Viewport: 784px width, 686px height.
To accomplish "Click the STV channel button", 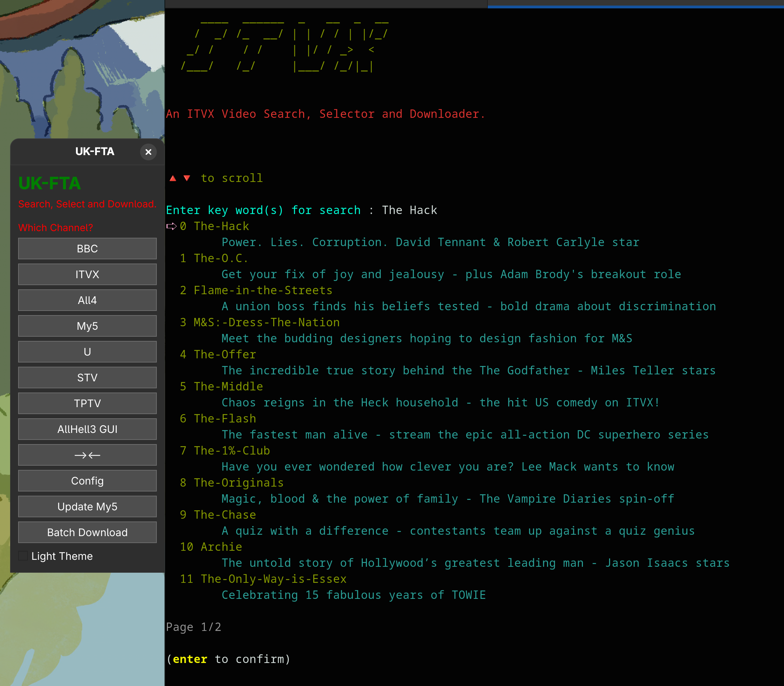I will [x=87, y=378].
